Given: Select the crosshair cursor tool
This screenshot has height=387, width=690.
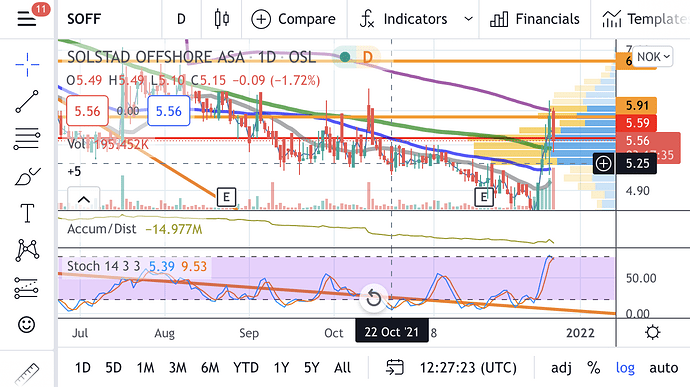Looking at the screenshot, I should (27, 64).
